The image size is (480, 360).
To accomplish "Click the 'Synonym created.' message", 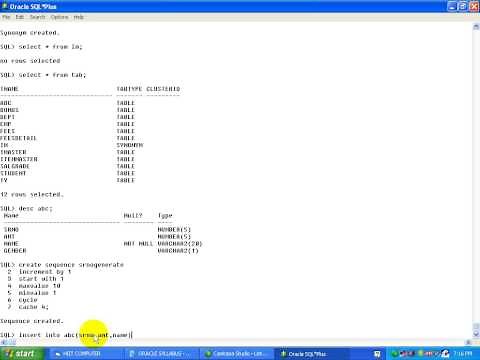I will pos(29,33).
